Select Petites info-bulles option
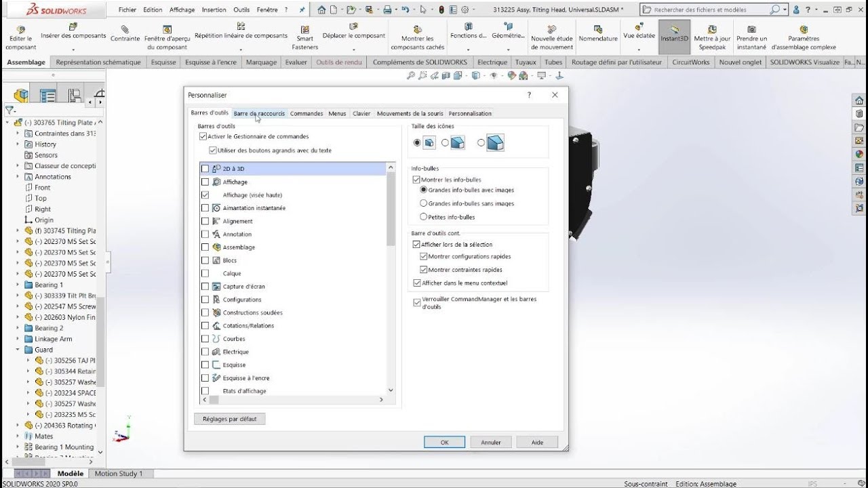The width and height of the screenshot is (868, 488). click(x=424, y=217)
